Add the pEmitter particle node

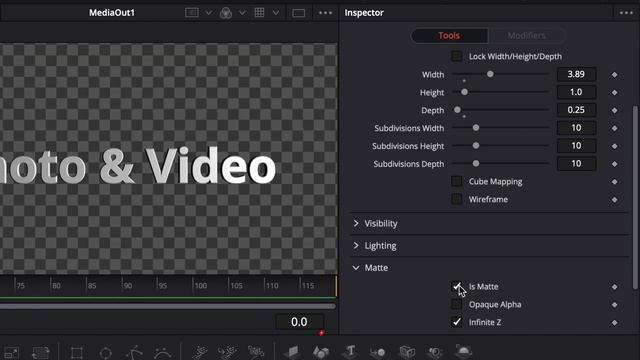(x=199, y=352)
